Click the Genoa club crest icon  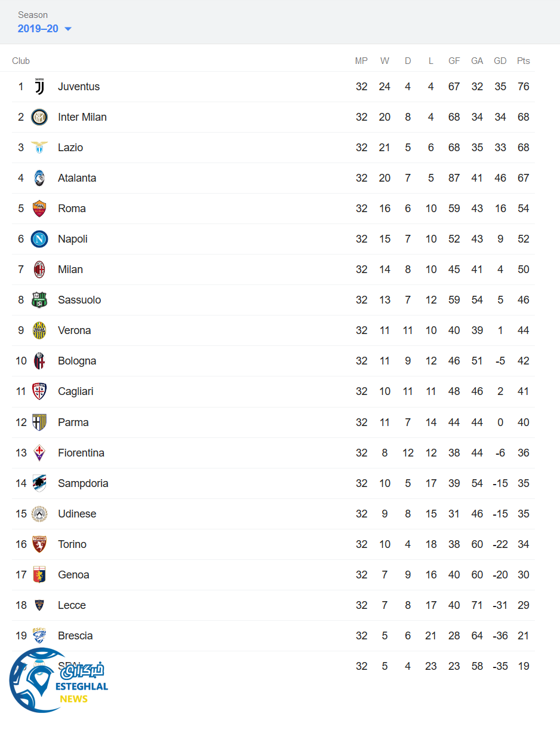click(39, 575)
